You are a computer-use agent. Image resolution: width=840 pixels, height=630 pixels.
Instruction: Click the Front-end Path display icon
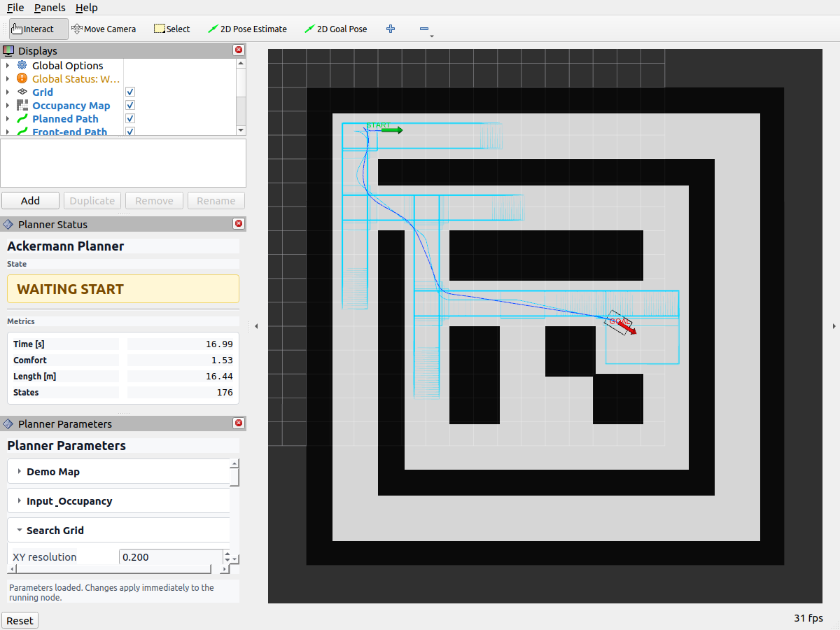tap(22, 131)
